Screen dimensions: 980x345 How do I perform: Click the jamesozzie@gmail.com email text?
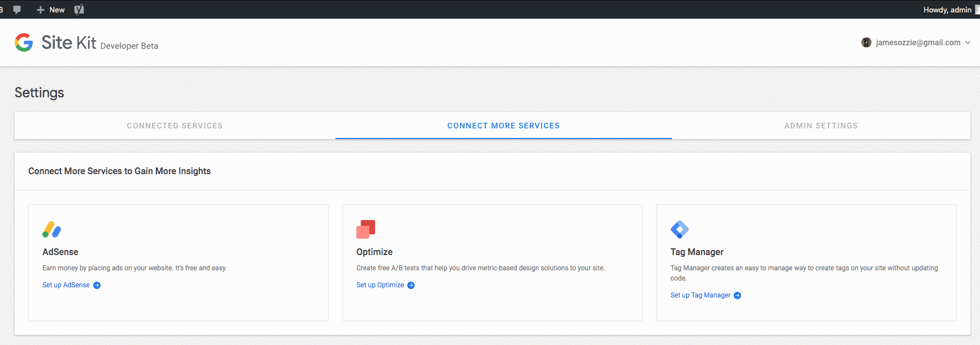[918, 42]
